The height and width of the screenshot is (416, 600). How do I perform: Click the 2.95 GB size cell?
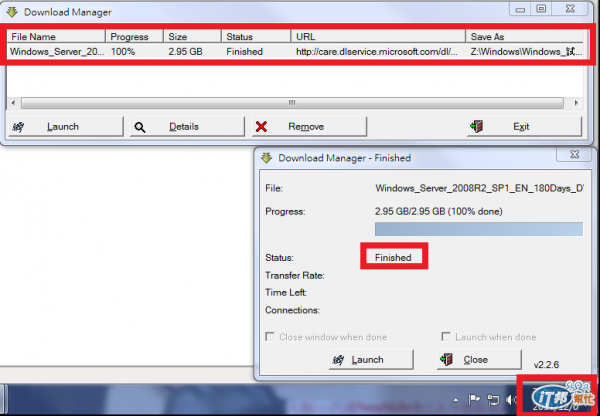tap(185, 52)
